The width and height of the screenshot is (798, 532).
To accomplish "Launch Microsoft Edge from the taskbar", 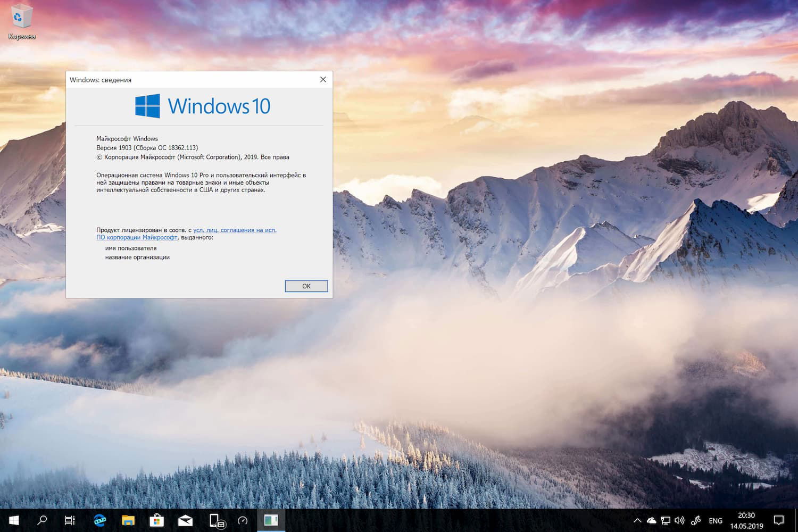I will point(99,520).
